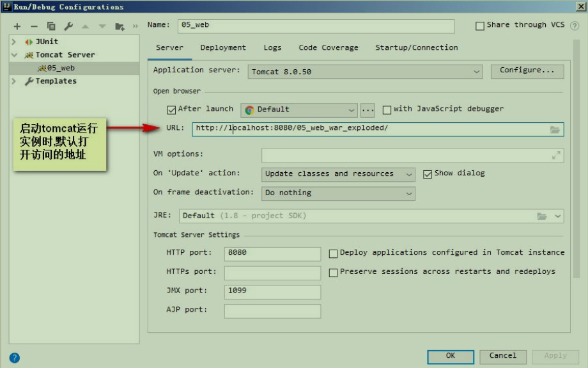Collapse the Tomcat Server tree node
The width and height of the screenshot is (588, 368).
[x=14, y=55]
